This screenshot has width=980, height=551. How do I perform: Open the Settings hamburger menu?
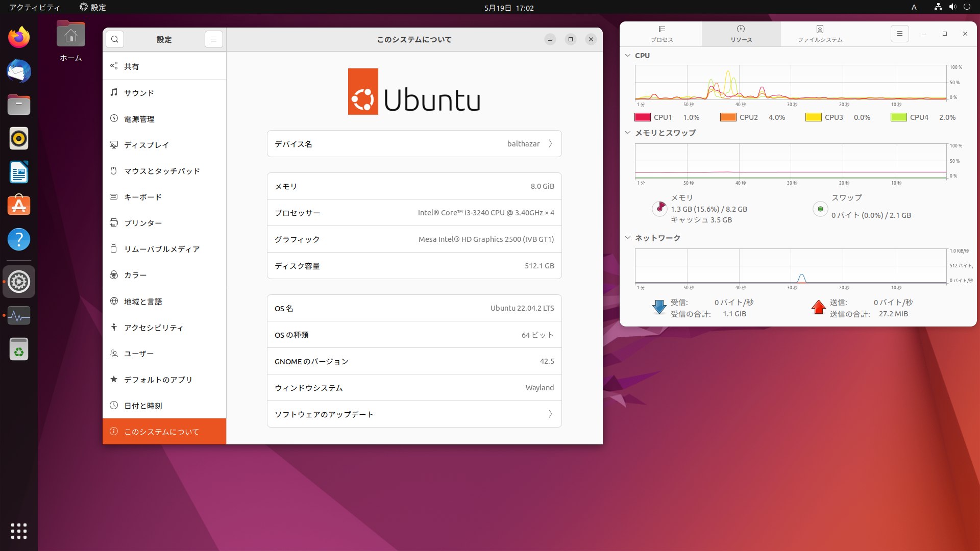click(214, 39)
